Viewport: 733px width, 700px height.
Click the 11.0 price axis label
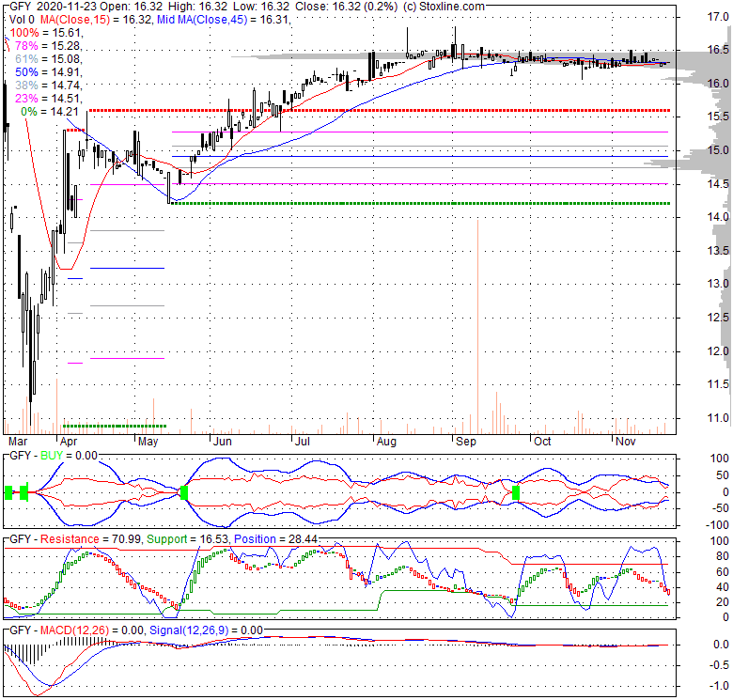(718, 418)
